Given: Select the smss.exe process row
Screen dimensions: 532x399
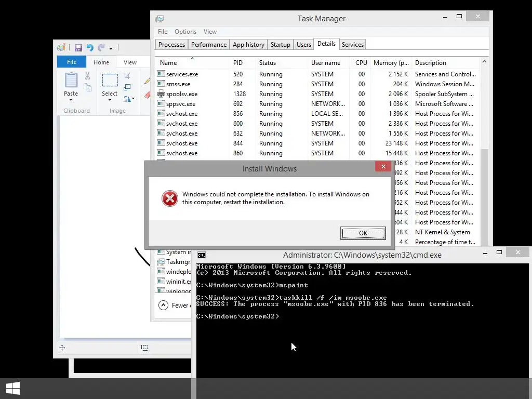Looking at the screenshot, I should [x=317, y=84].
